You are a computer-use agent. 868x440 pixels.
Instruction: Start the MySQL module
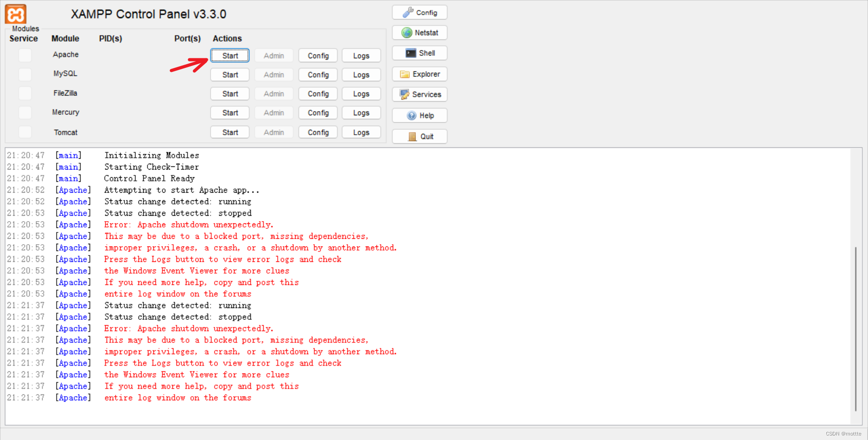(x=230, y=75)
